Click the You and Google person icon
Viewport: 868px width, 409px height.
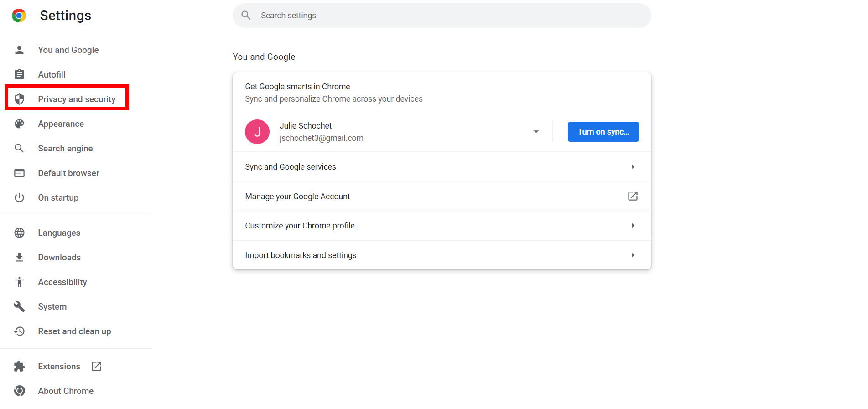(x=19, y=50)
